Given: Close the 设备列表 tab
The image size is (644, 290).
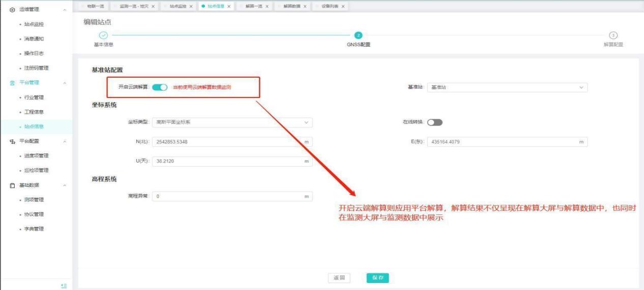Looking at the screenshot, I should [x=343, y=6].
